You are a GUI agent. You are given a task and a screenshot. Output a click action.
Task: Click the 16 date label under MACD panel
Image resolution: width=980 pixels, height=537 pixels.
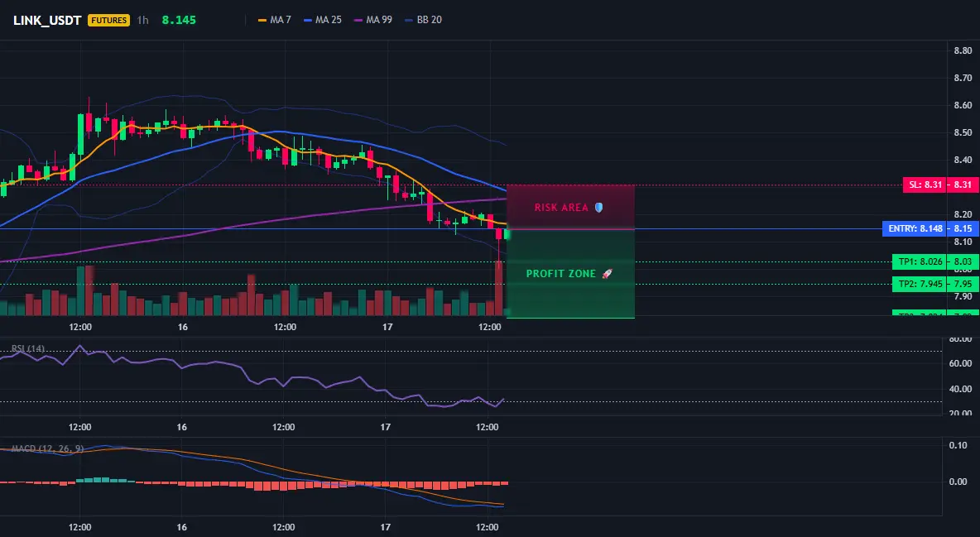pos(181,527)
